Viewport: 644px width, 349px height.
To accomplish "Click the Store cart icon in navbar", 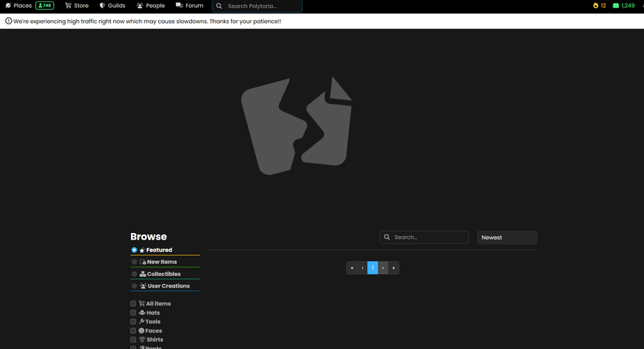I will click(x=68, y=6).
